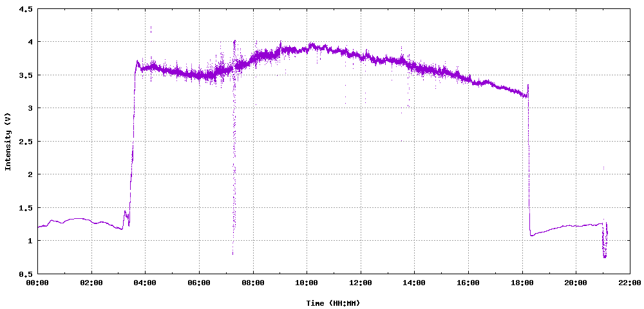Viewport: 644px width, 309px height.
Task: Click the Intensity (V) axis title
Action: tap(7, 141)
